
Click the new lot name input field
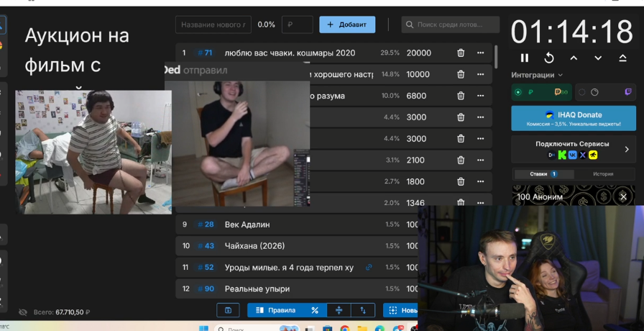coord(213,24)
